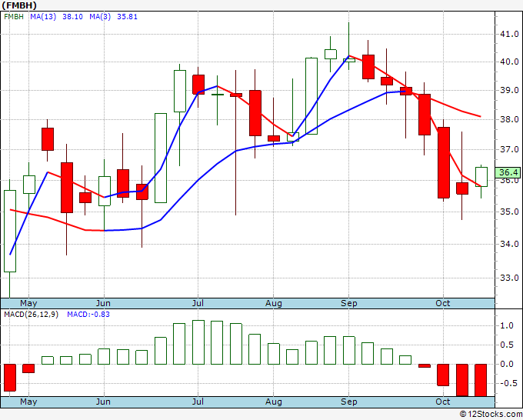Click the 41.0 price axis label
This screenshot has width=523, height=420.
point(509,34)
